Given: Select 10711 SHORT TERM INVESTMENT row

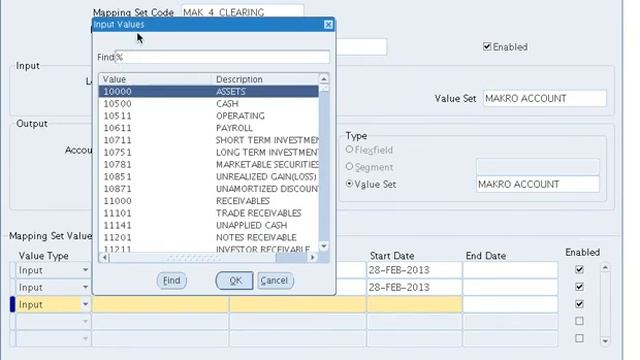Looking at the screenshot, I should tap(208, 140).
